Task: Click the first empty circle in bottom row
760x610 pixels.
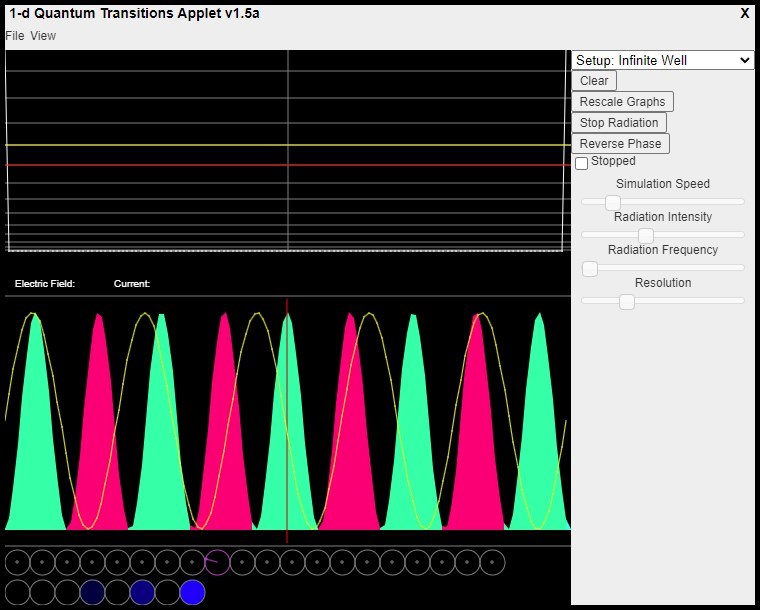Action: [x=17, y=592]
